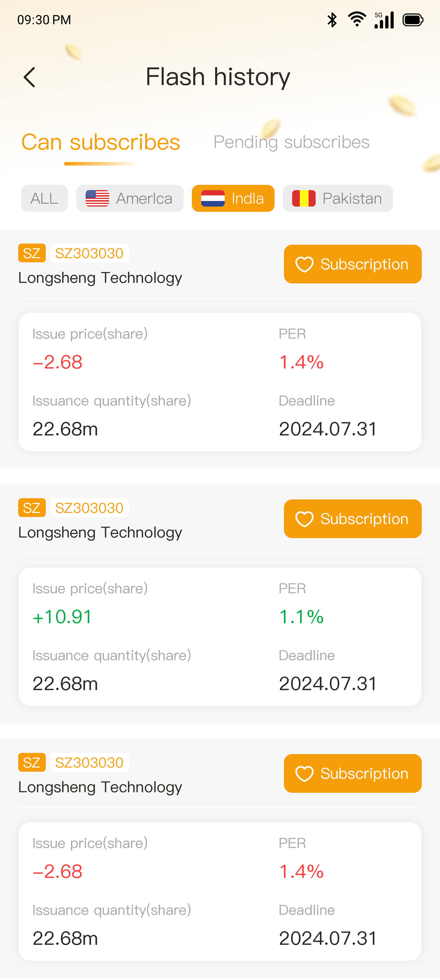Viewport: 440px width, 980px height.
Task: Switch to Can subscribes tab
Action: [100, 142]
